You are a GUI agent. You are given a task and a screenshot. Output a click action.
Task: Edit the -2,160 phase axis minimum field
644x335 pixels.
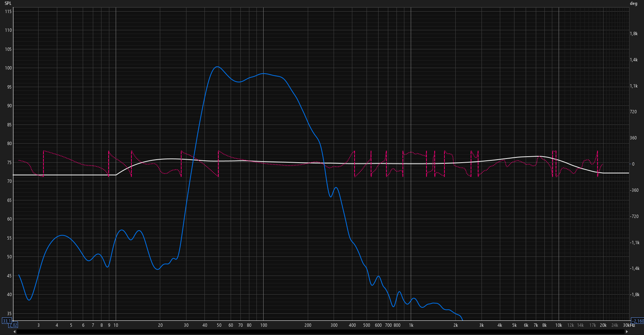[x=638, y=321]
